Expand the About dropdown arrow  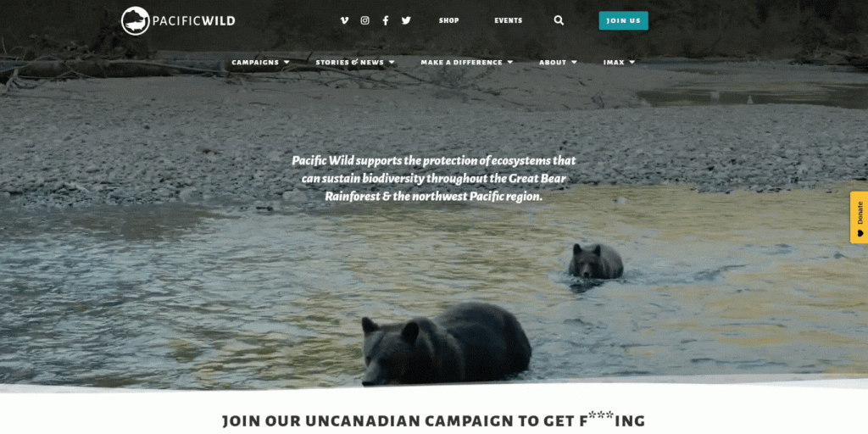coord(574,63)
